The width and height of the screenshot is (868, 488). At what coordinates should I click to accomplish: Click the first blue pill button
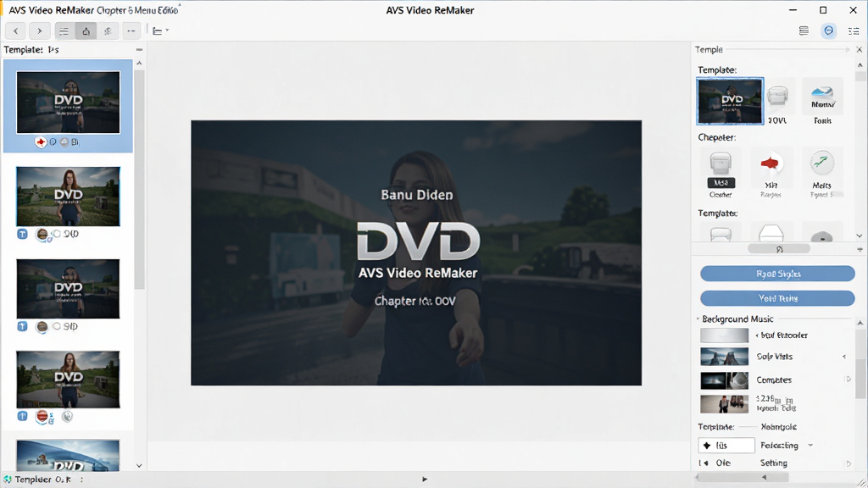pyautogui.click(x=778, y=274)
